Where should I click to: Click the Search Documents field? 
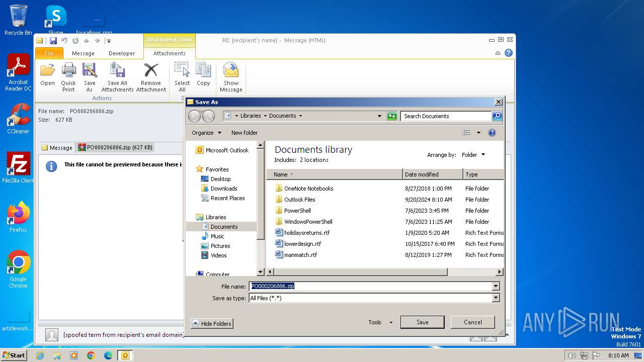click(446, 116)
